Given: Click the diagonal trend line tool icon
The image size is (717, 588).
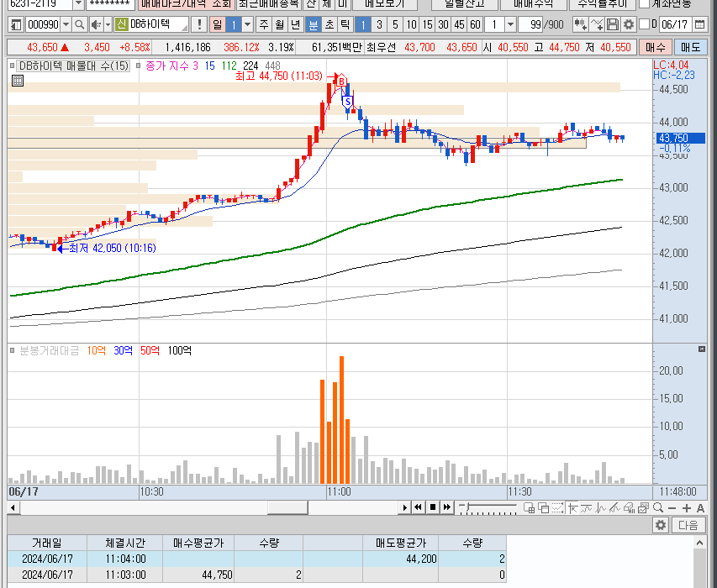Looking at the screenshot, I should 614,507.
